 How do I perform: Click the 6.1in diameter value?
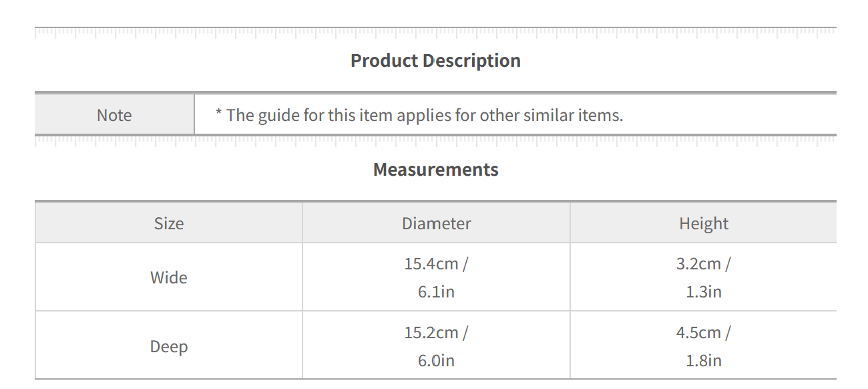[436, 291]
